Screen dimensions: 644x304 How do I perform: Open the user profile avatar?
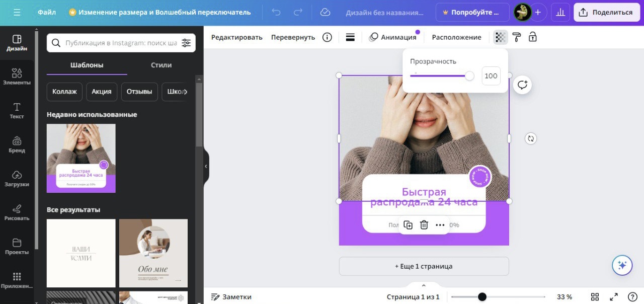(523, 12)
